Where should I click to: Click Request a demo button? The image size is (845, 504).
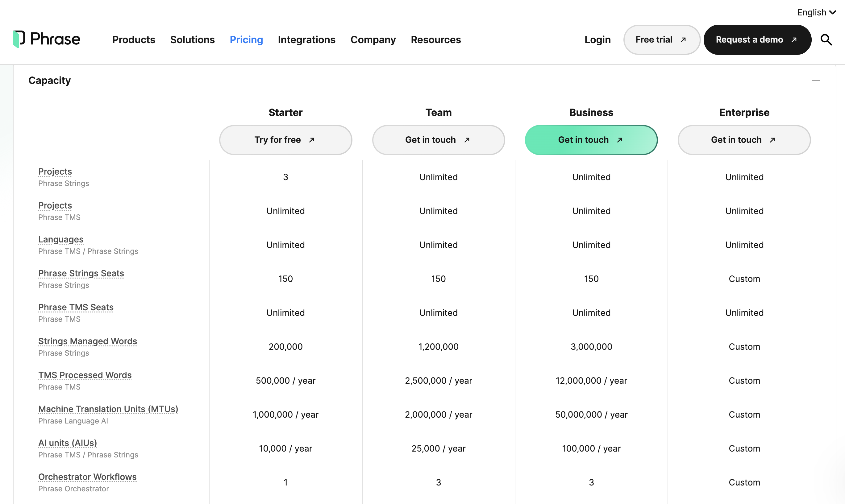[x=757, y=40]
